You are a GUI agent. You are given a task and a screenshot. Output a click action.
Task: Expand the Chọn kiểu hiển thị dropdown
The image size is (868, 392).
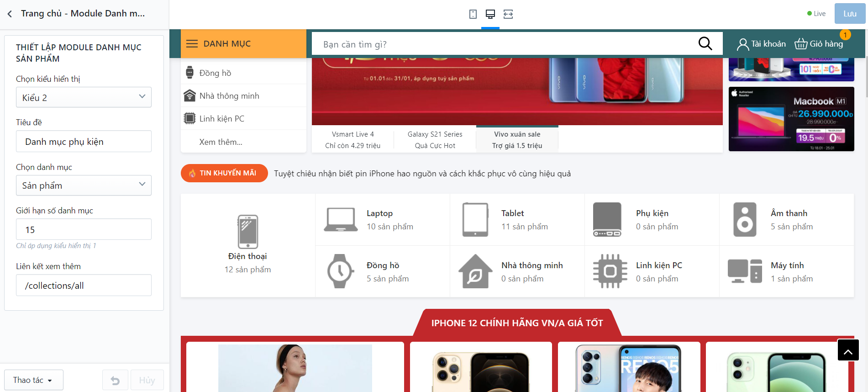coord(84,97)
